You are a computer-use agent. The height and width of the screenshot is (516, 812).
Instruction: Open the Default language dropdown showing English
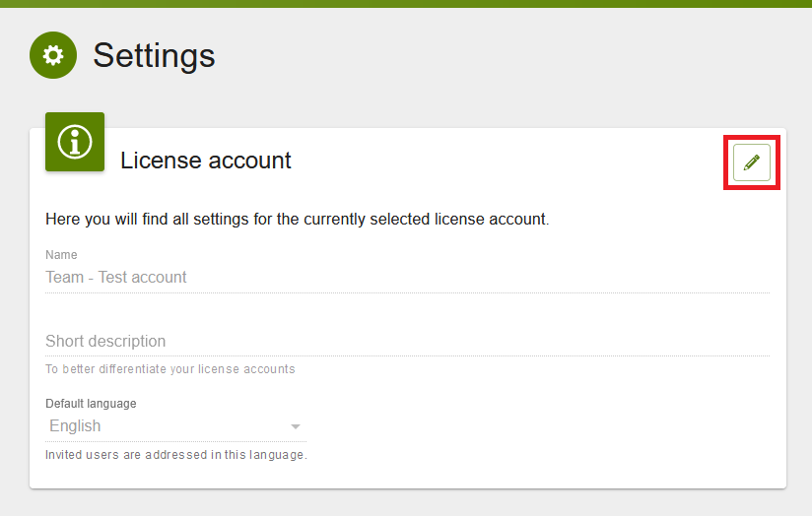point(175,426)
